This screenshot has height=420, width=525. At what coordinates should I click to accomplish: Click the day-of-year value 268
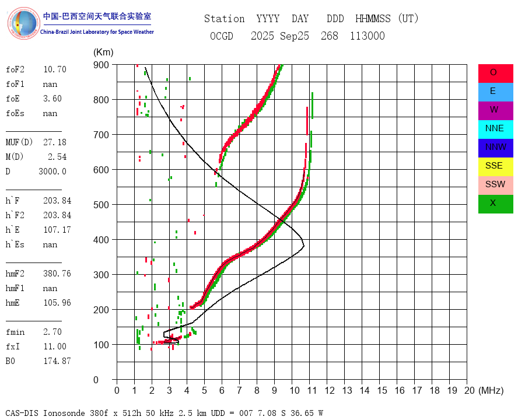330,36
